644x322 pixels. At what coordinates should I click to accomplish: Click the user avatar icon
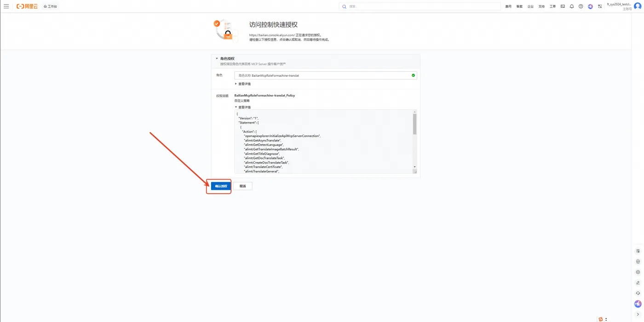(638, 6)
